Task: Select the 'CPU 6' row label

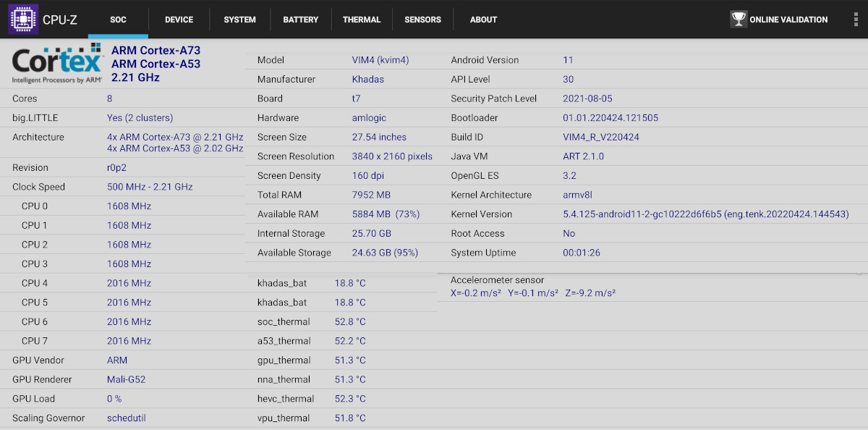Action: pyautogui.click(x=35, y=321)
